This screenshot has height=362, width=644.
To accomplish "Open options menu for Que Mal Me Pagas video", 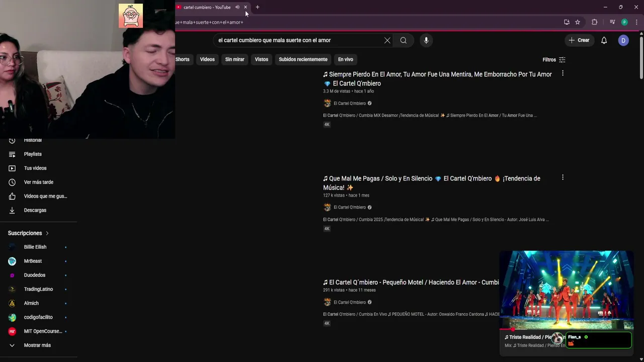I will [562, 177].
